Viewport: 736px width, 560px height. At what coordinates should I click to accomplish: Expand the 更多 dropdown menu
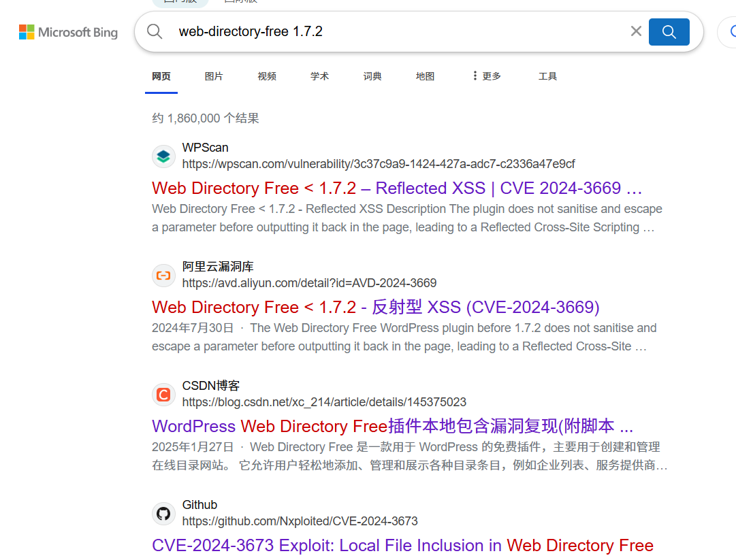[486, 76]
